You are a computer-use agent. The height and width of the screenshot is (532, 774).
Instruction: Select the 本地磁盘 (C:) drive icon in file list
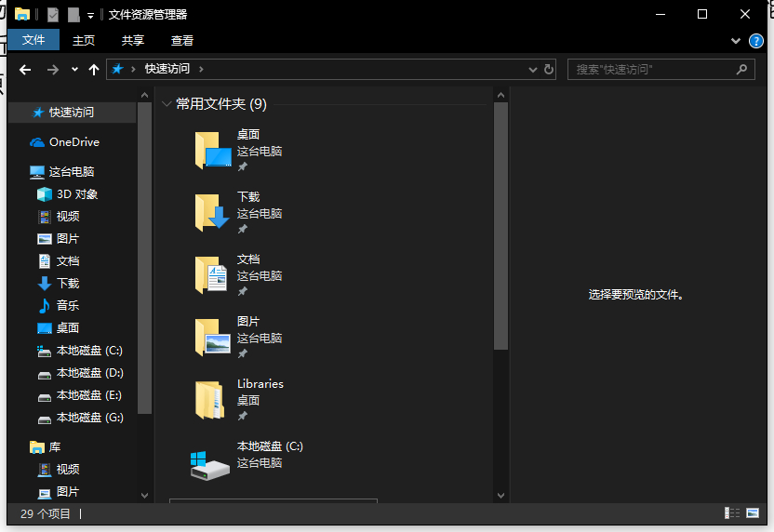tap(210, 464)
